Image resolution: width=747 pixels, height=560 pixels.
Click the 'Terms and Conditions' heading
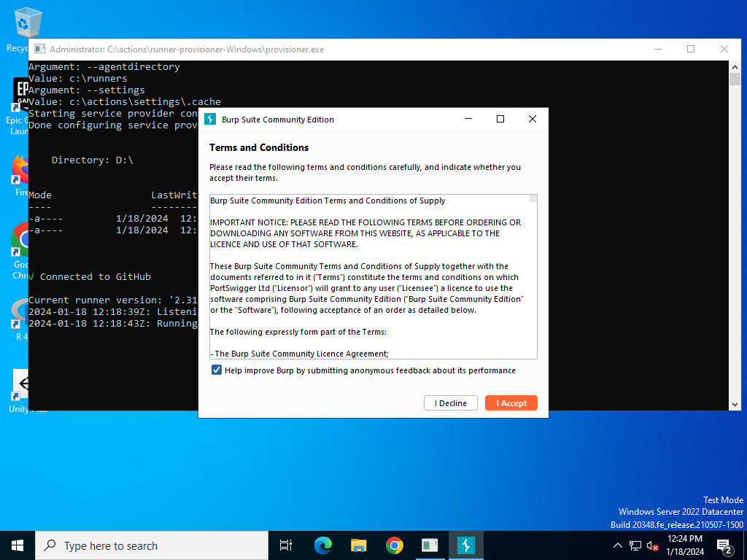tap(259, 147)
